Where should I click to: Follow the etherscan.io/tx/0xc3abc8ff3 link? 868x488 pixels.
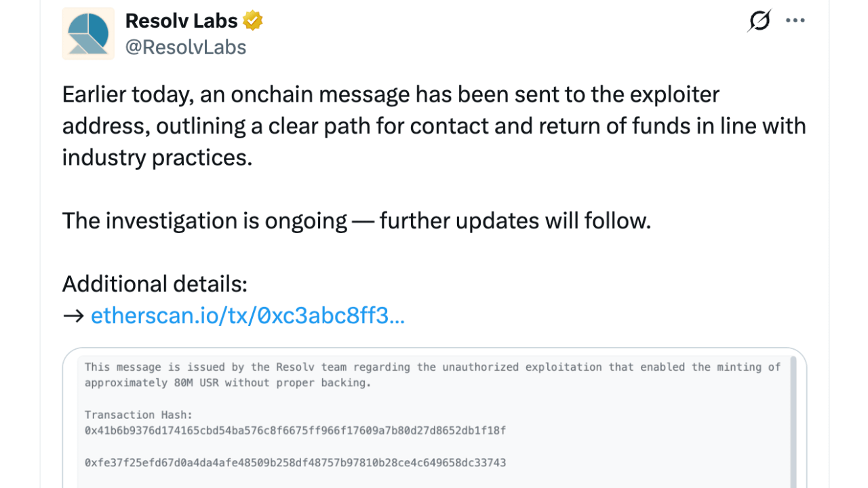[x=248, y=316]
